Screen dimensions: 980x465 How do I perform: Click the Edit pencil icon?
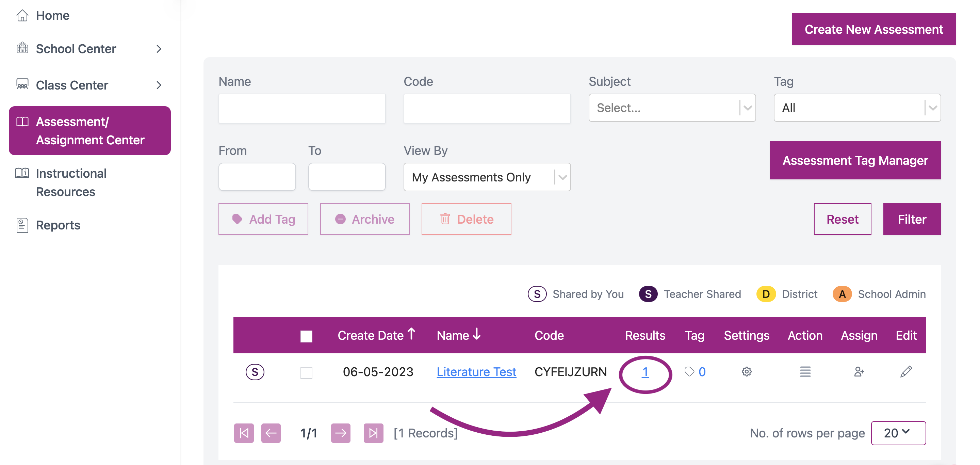906,371
